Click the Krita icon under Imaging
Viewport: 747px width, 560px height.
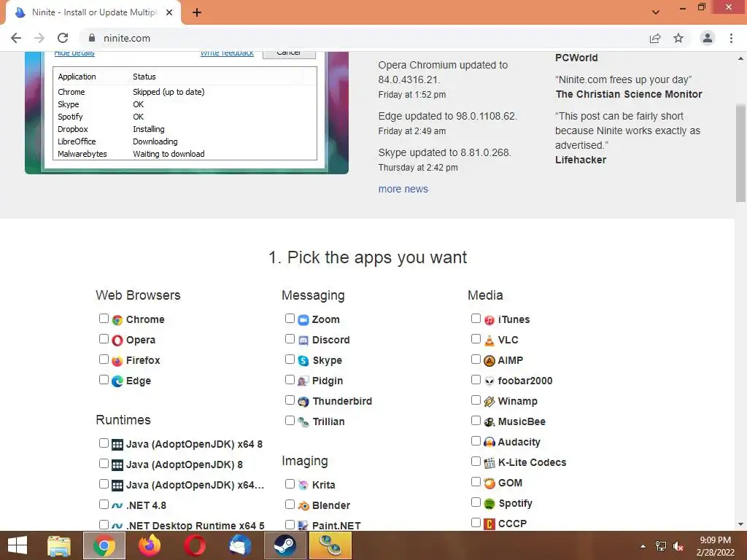(303, 485)
